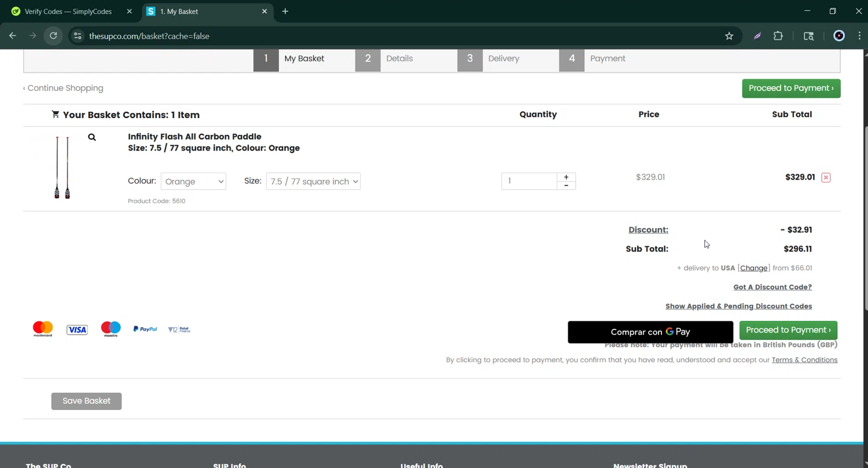The image size is (868, 468).
Task: Click the bottom Proceed to Payment button
Action: point(788,330)
